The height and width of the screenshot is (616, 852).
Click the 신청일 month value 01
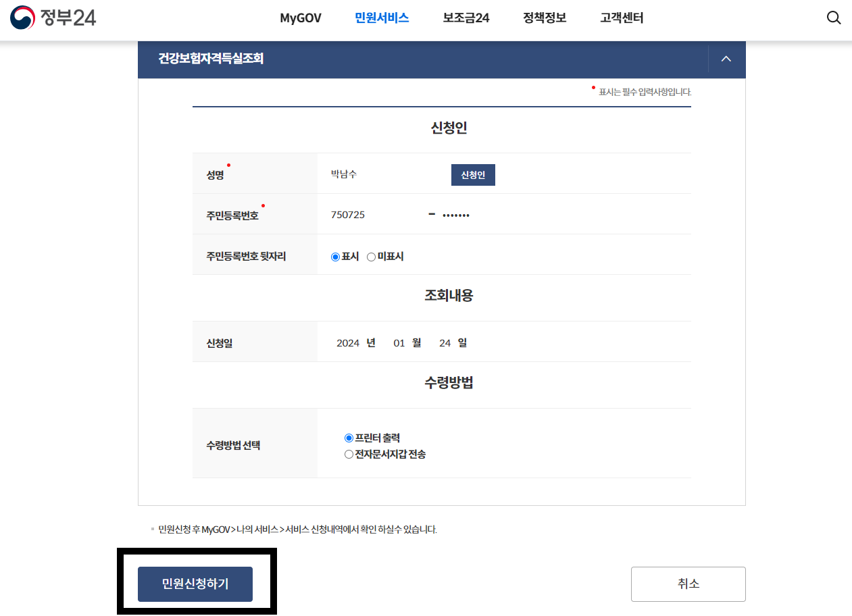click(x=399, y=343)
